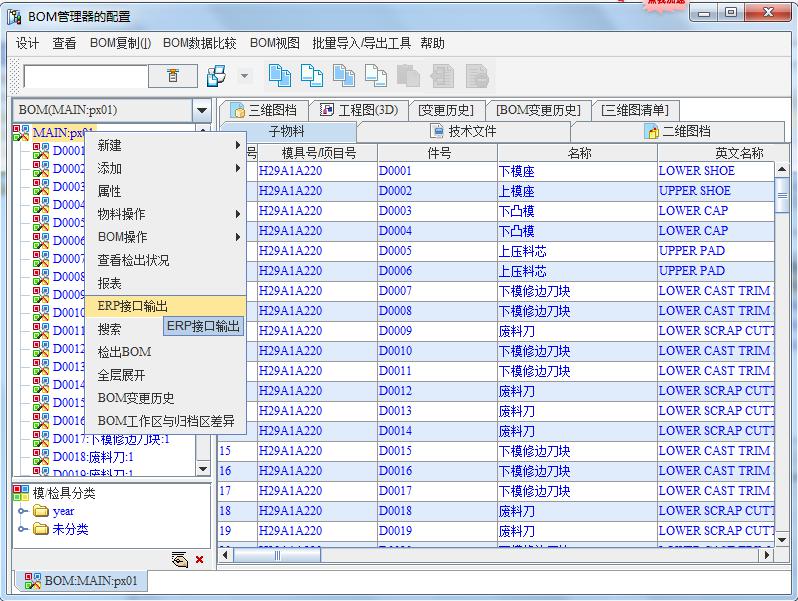Viewport: 798px width, 601px height.
Task: Click the year folder icon
Action: tap(41, 511)
